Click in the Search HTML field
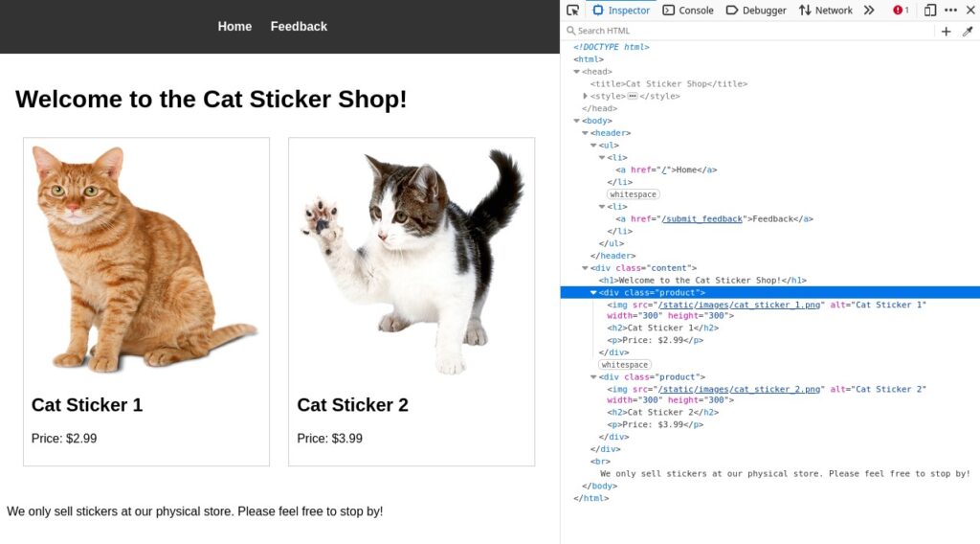980x544 pixels. [x=746, y=31]
